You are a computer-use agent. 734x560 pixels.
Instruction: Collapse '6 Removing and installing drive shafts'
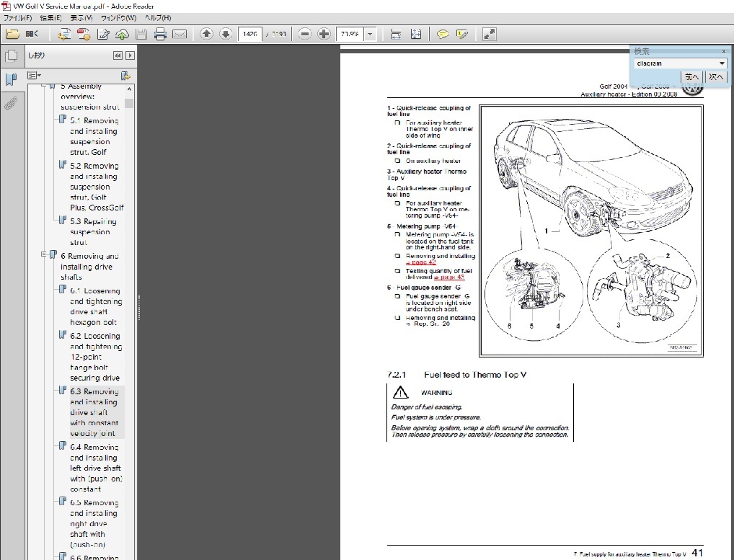pos(43,254)
